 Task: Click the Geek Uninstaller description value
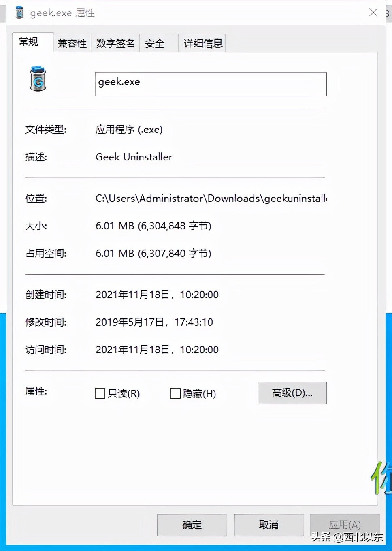(134, 157)
